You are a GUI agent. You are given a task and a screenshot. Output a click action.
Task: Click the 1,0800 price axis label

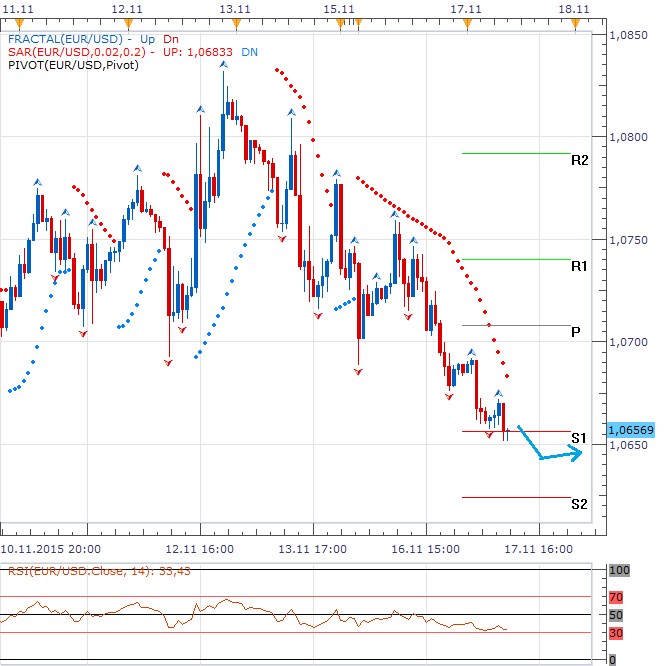tap(630, 137)
